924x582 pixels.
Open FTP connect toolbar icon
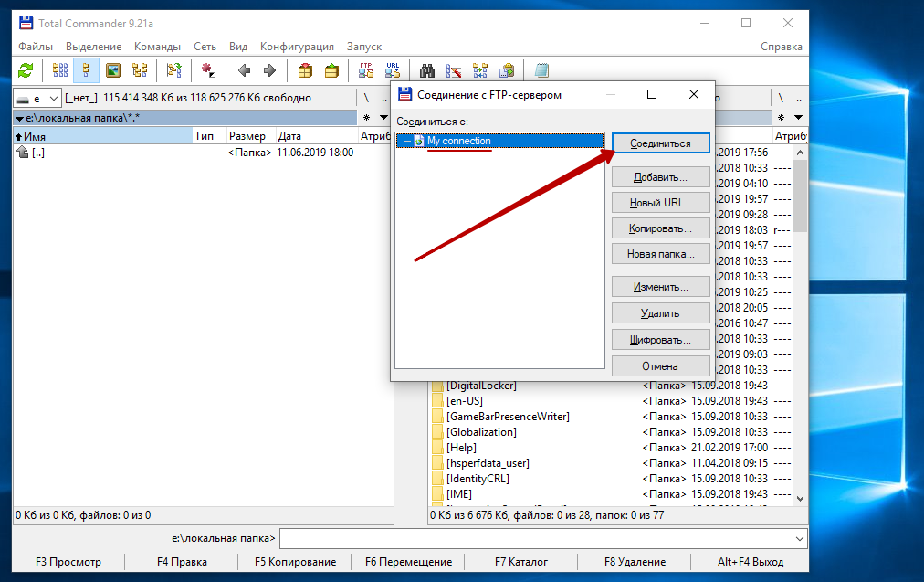(x=366, y=70)
